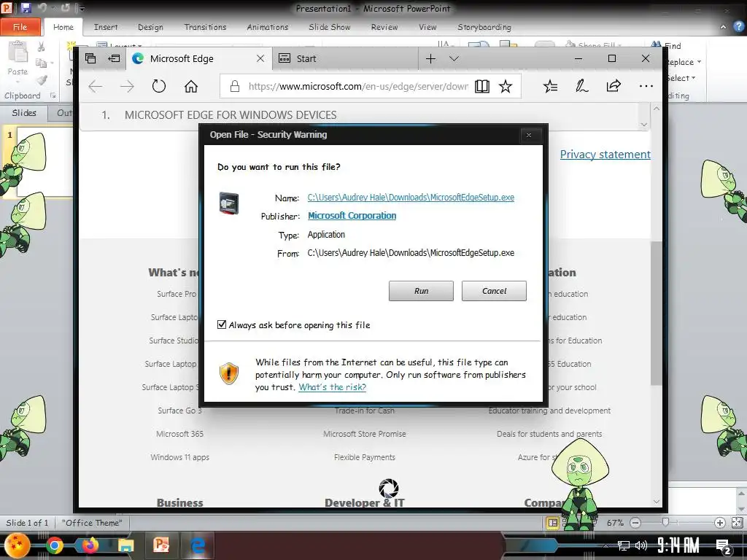Open the Privacy statement link in Edge

[x=605, y=155]
